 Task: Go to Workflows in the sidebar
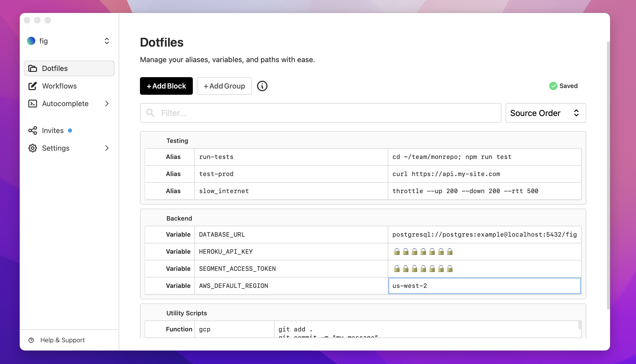pyautogui.click(x=69, y=86)
